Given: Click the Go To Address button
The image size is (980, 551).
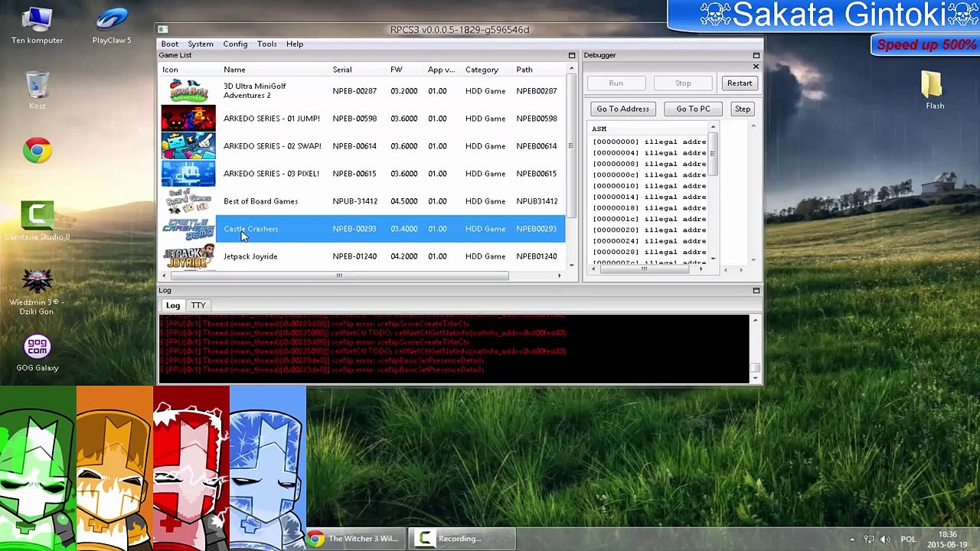Looking at the screenshot, I should point(622,109).
